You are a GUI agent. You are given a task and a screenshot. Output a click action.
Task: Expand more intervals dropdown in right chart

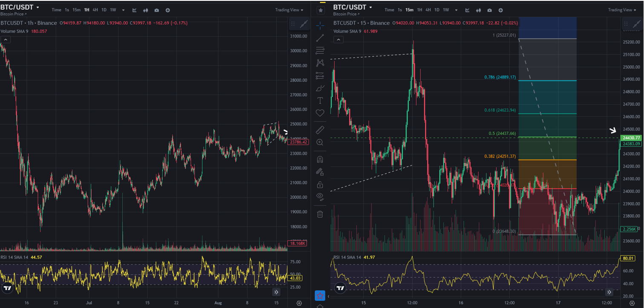[456, 10]
